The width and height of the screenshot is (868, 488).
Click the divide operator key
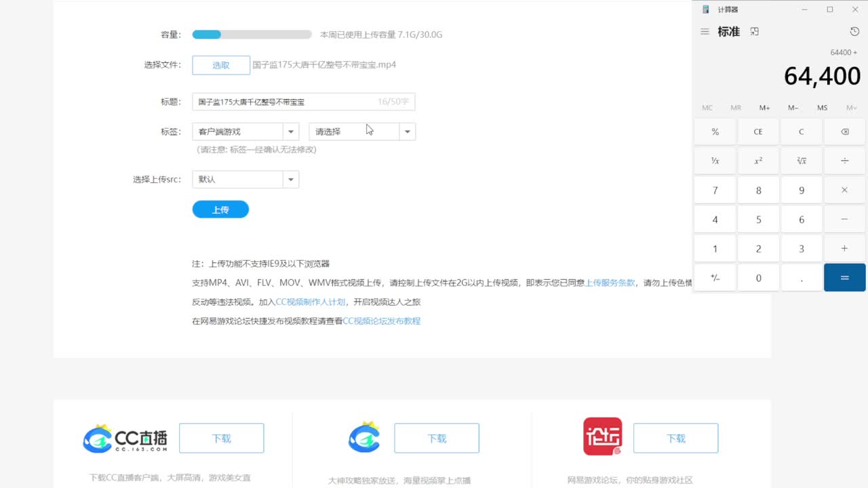point(844,161)
